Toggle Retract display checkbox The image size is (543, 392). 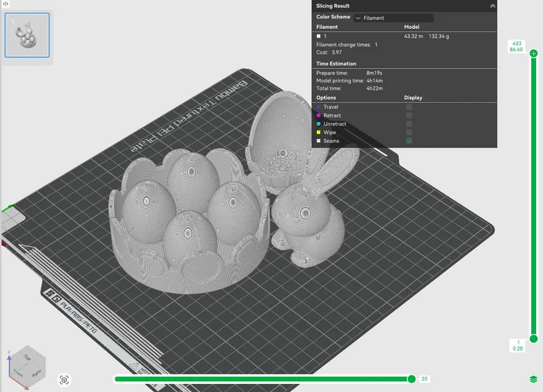409,115
